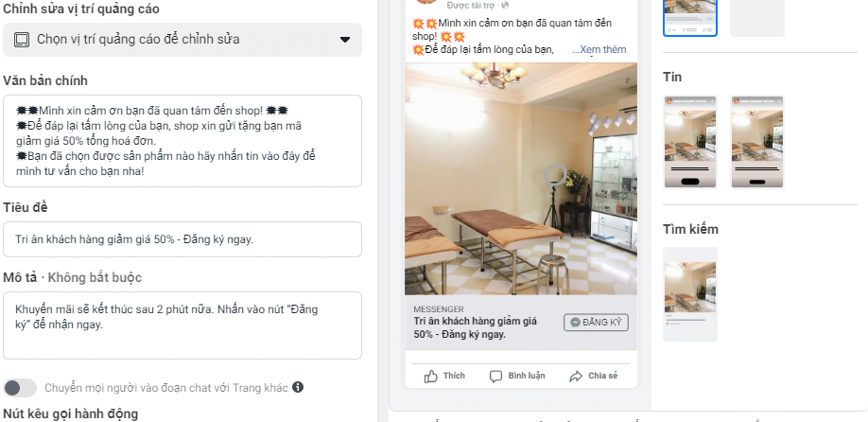Click the Thích thumbs-up icon
Image resolution: width=868 pixels, height=422 pixels.
pos(430,376)
